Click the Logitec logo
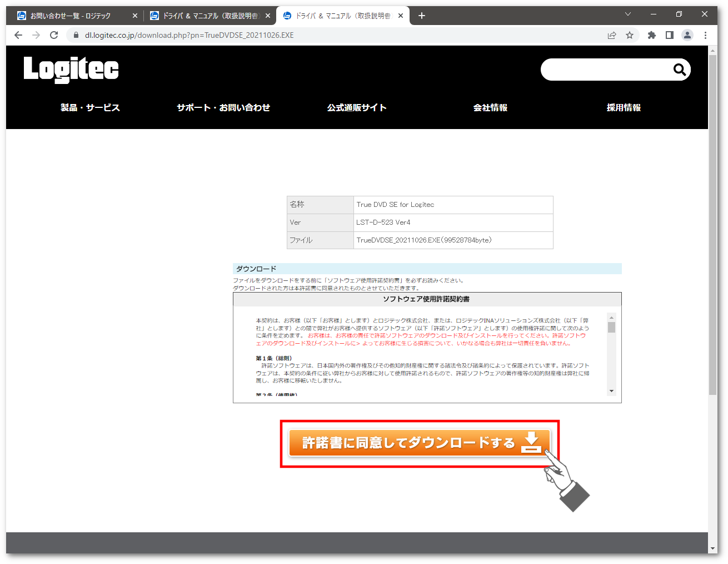The width and height of the screenshot is (728, 564). 71,70
